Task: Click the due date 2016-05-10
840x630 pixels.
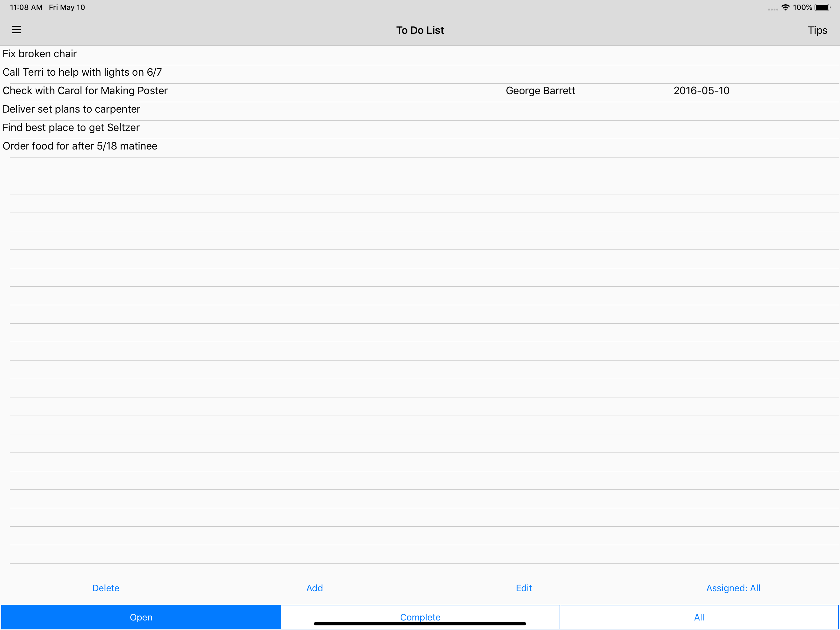Action: coord(701,91)
